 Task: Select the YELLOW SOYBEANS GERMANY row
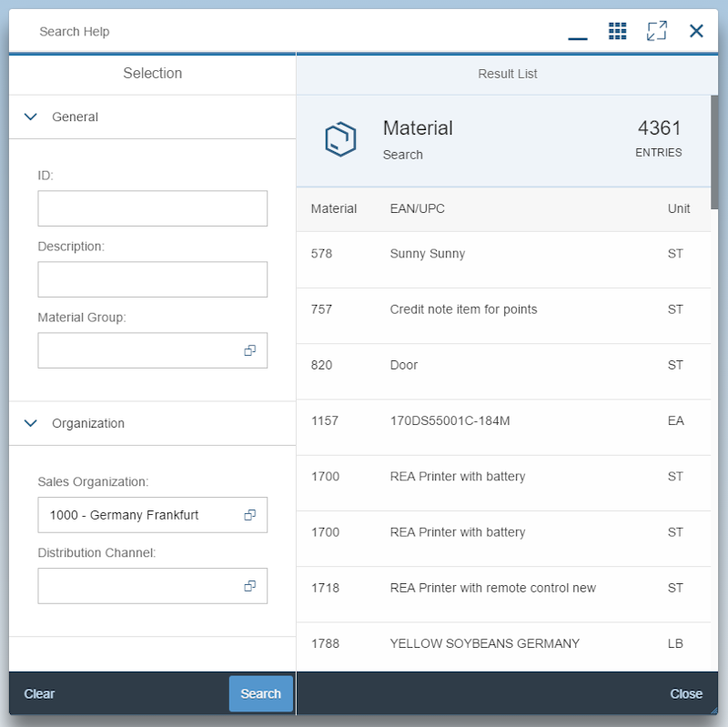[484, 643]
